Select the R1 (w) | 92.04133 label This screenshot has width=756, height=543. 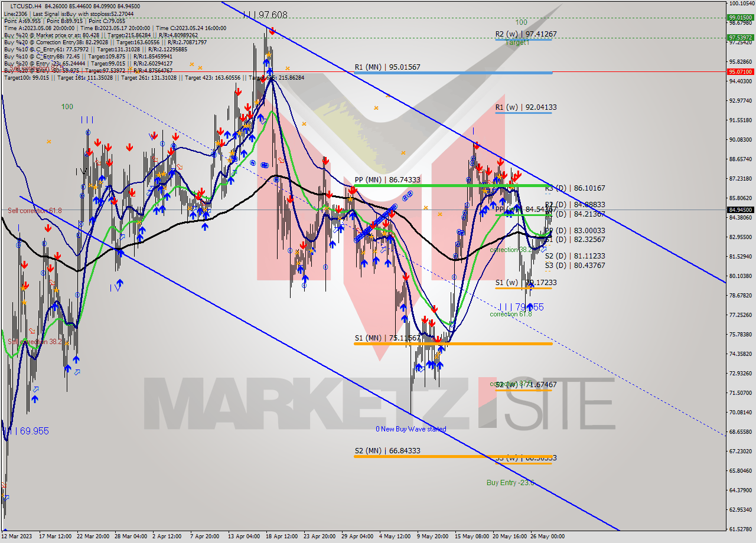pos(526,107)
